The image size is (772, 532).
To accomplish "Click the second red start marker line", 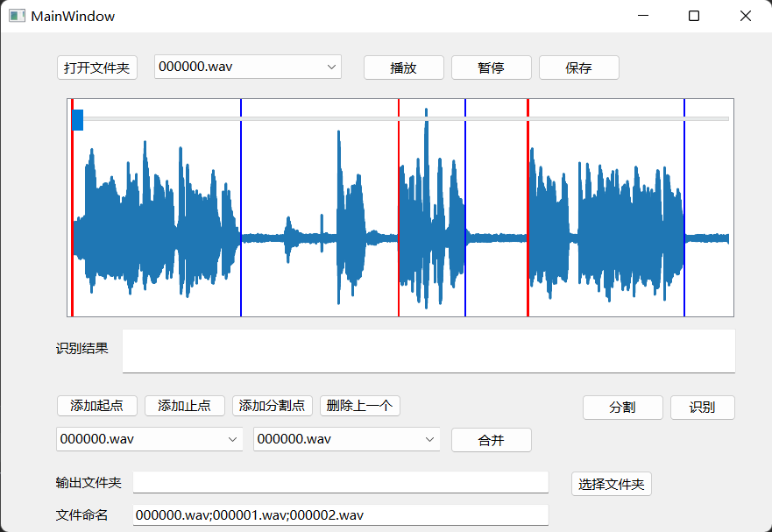I will (x=399, y=208).
